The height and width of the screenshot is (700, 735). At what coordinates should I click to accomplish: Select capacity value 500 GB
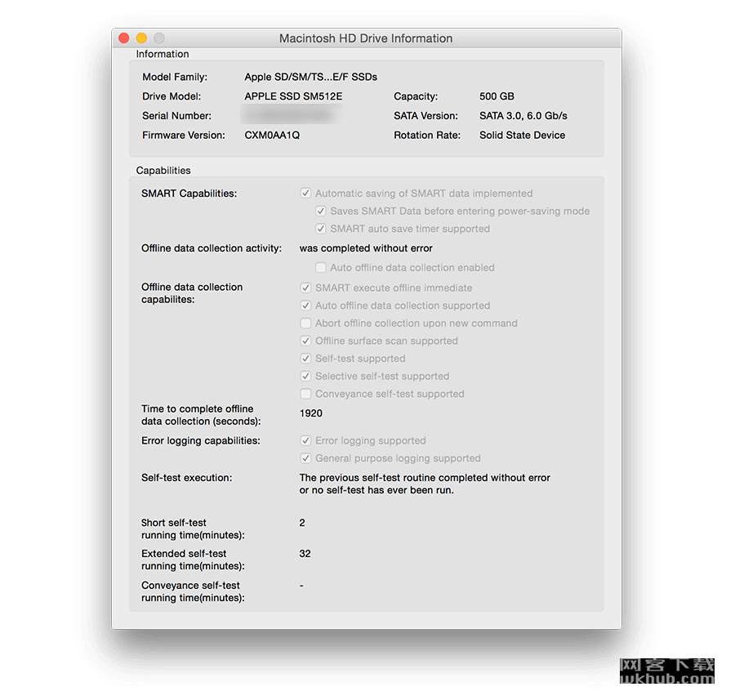pyautogui.click(x=497, y=96)
